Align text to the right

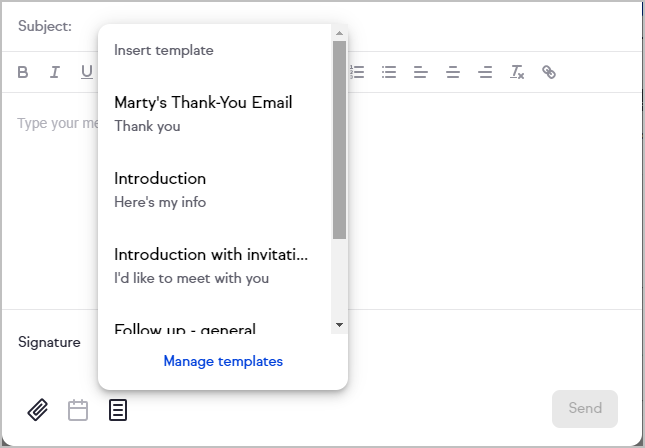[485, 72]
